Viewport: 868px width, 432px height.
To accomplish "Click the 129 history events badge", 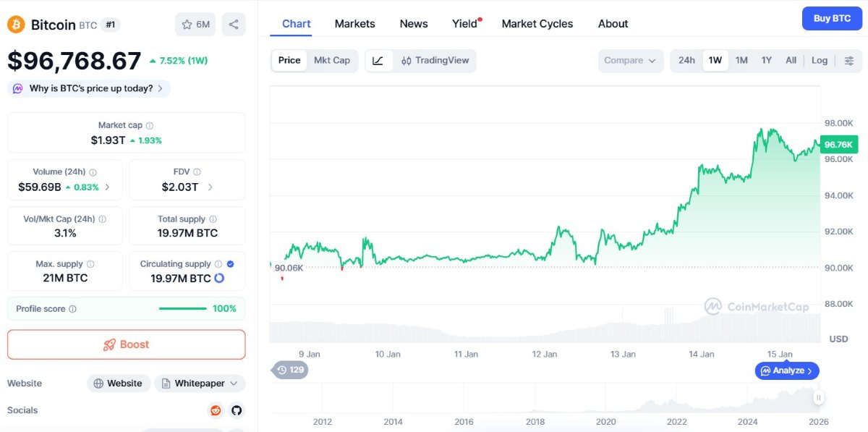I will (x=290, y=370).
